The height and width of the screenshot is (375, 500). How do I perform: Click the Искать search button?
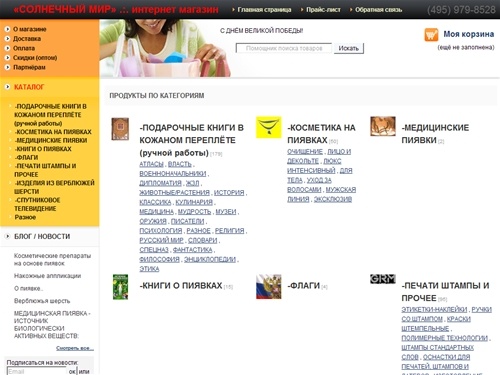(349, 48)
